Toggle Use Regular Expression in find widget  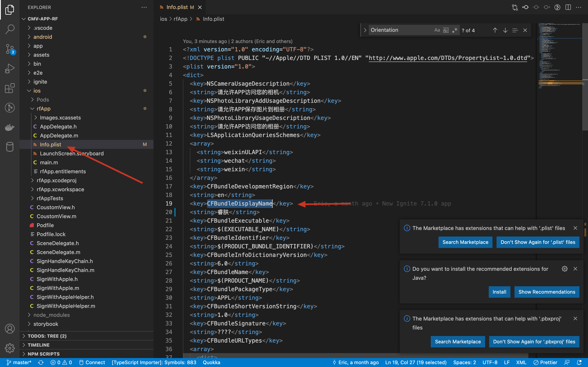tap(455, 30)
